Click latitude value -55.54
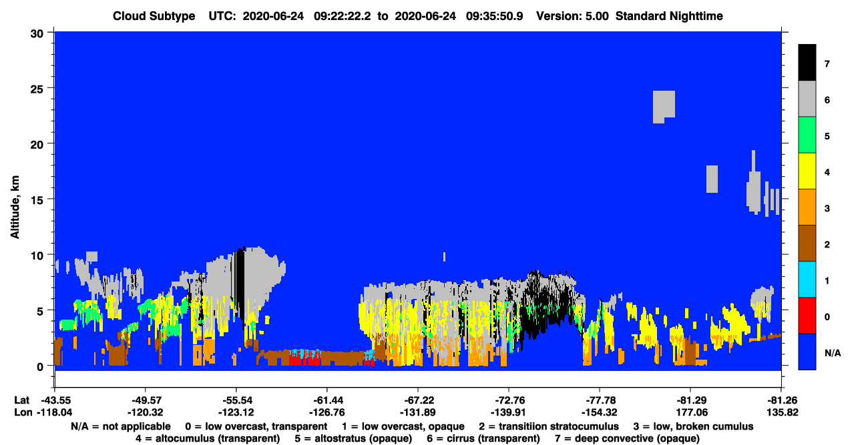The height and width of the screenshot is (445, 868). [236, 400]
